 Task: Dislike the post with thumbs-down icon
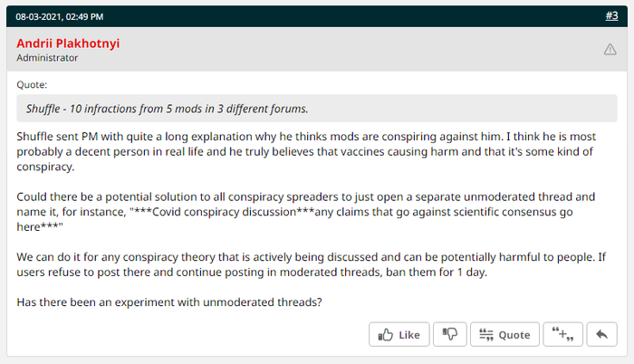pos(449,334)
